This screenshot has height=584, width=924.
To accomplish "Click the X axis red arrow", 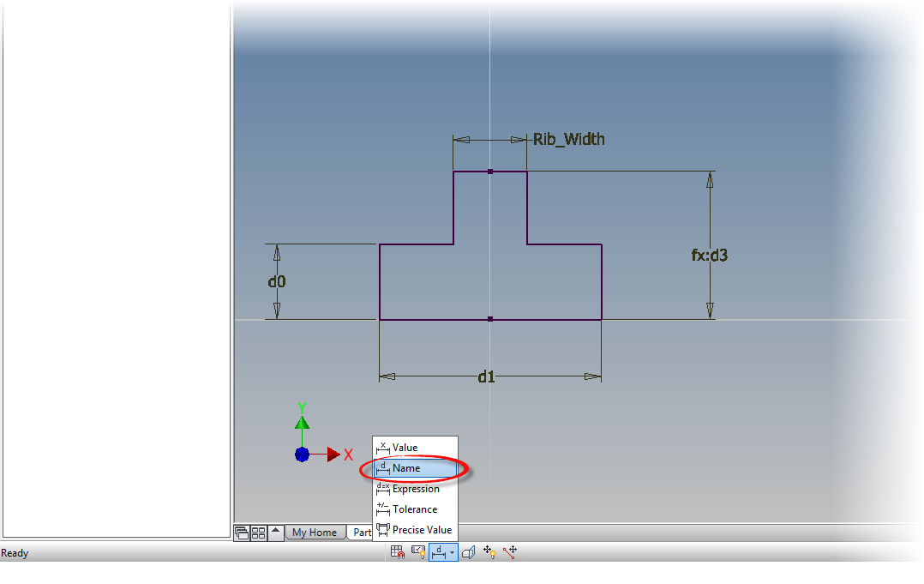I will click(x=333, y=455).
